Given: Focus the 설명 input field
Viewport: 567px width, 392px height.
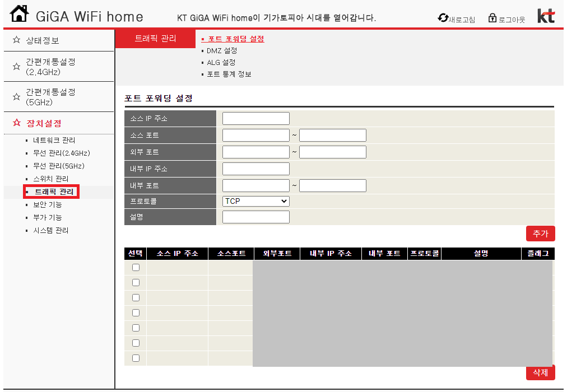Looking at the screenshot, I should click(x=256, y=217).
